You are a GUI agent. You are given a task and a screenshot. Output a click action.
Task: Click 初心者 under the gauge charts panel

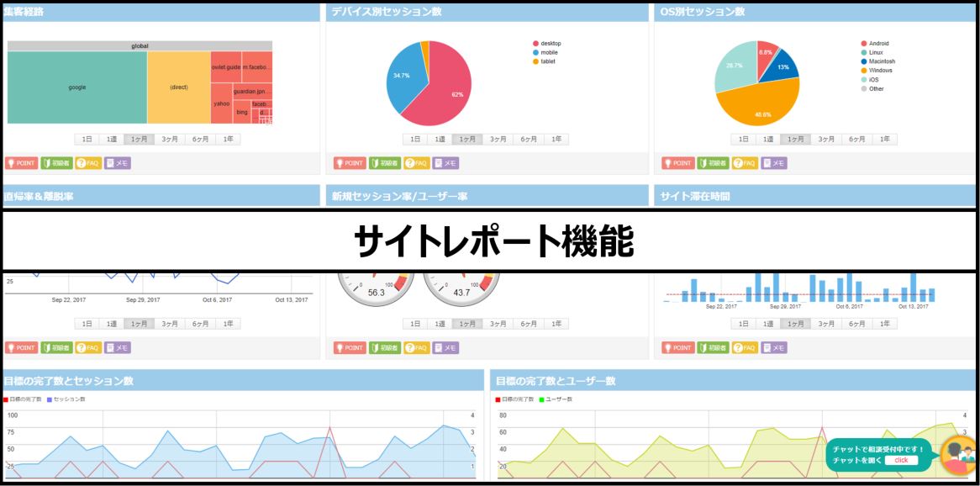(x=385, y=348)
